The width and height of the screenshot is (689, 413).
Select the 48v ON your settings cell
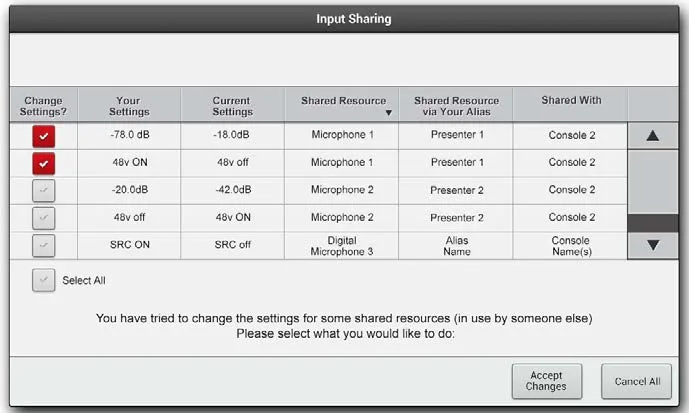(x=129, y=163)
